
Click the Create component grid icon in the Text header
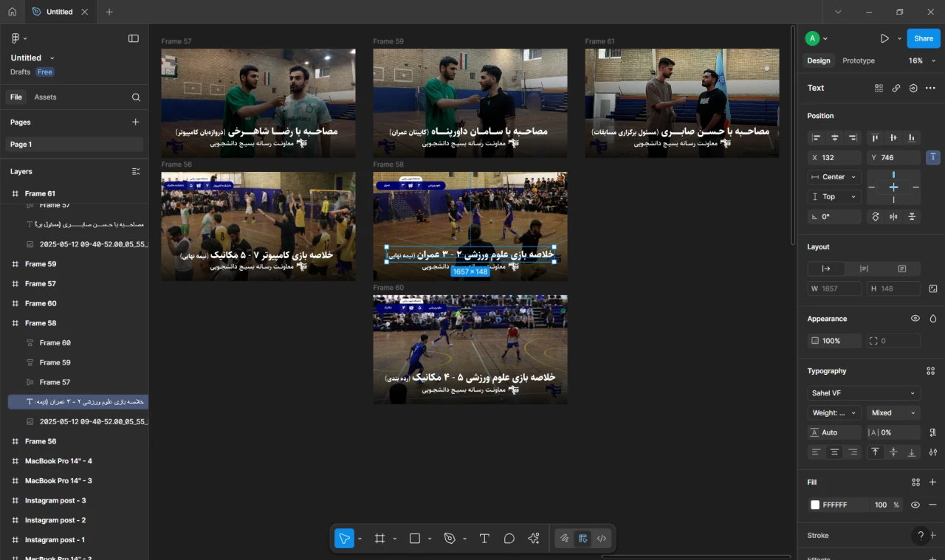[x=879, y=88]
